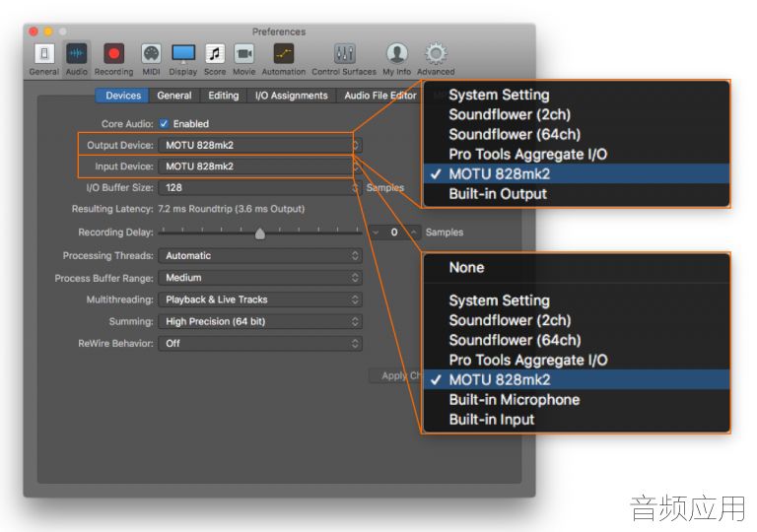Choose Built-in Output device

pyautogui.click(x=577, y=193)
